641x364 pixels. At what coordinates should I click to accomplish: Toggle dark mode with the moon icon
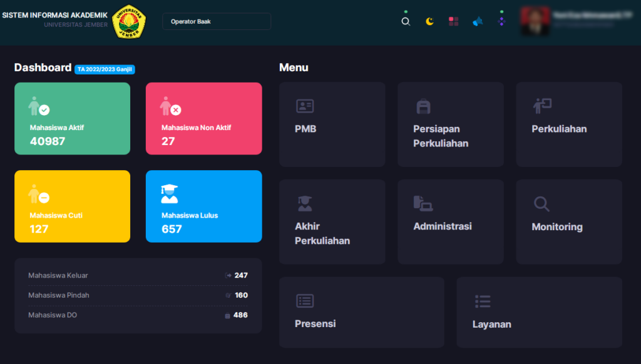(x=429, y=21)
